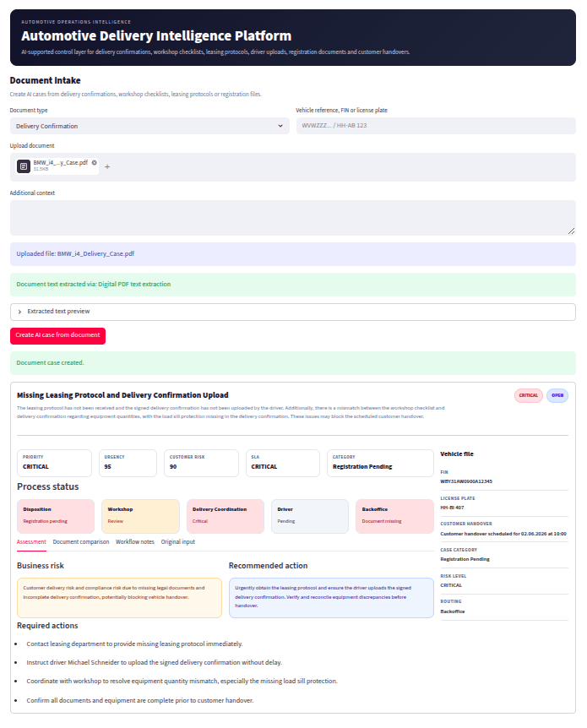
Task: Click the case category Registration Pending value
Action: [465, 559]
